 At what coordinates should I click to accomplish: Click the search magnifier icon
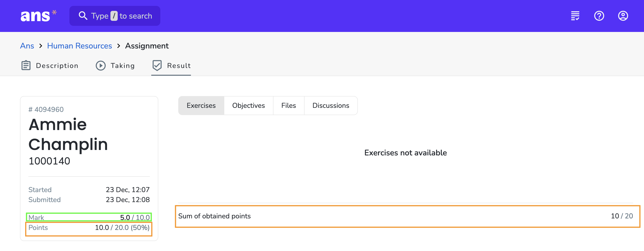click(83, 16)
